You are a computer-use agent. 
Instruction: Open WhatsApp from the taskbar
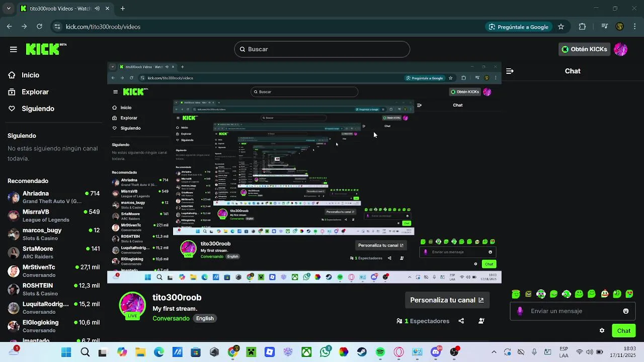(325, 352)
